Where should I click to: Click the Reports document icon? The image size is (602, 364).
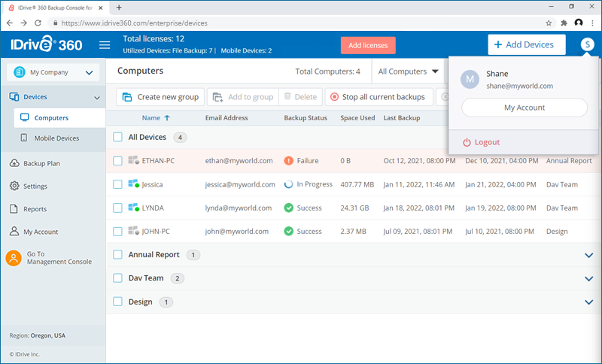[14, 208]
